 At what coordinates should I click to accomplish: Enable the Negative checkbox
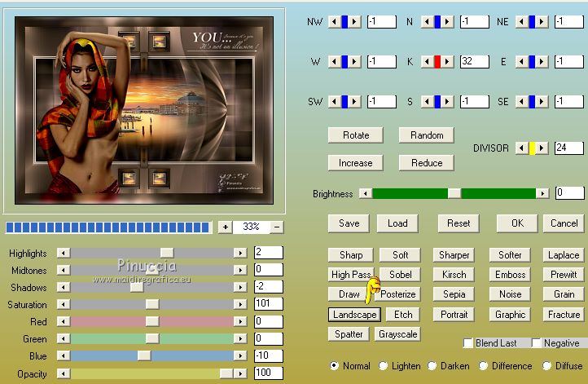click(x=536, y=343)
